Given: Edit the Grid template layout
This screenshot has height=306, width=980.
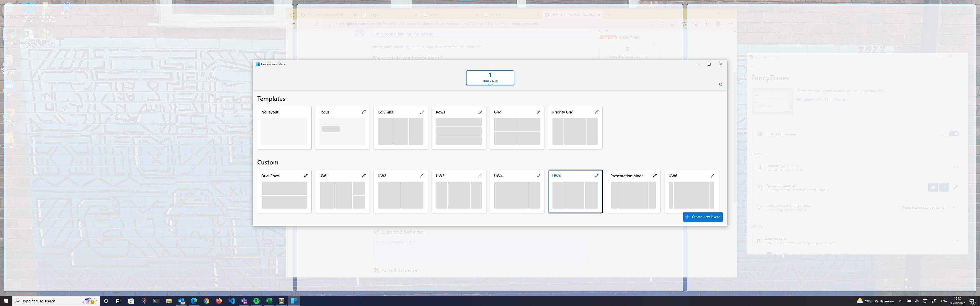Looking at the screenshot, I should click(539, 112).
